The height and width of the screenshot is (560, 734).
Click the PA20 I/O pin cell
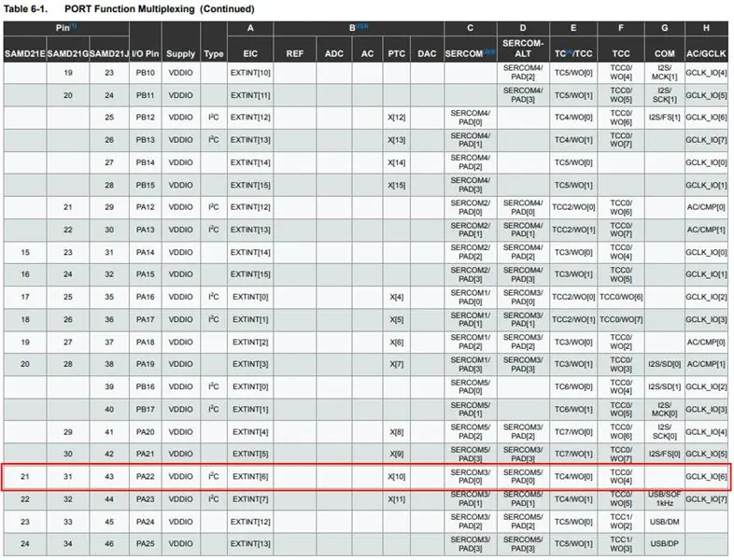point(145,432)
